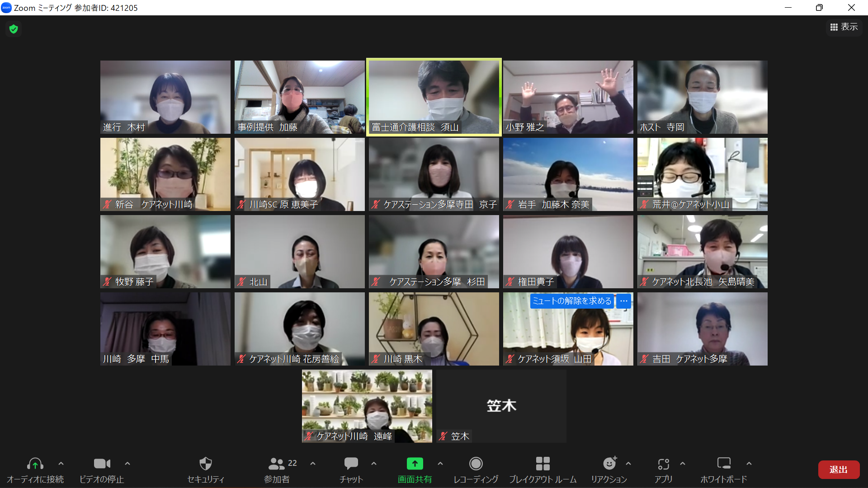Click the red 退出 leave button
Screen dimensions: 868x488
coord(839,469)
